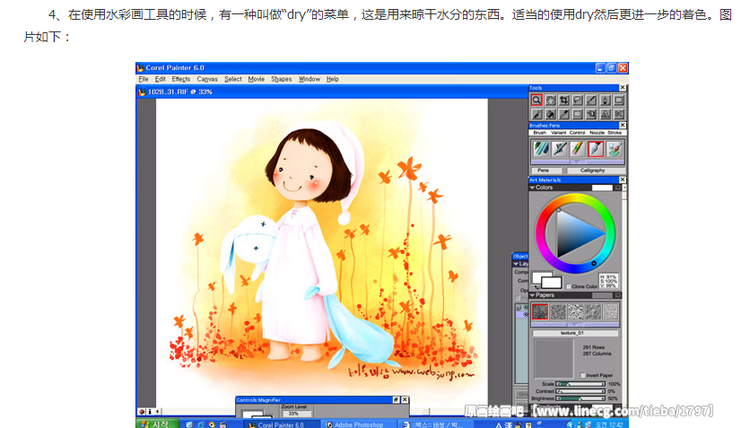
Task: Open the Effects menu
Action: (181, 79)
